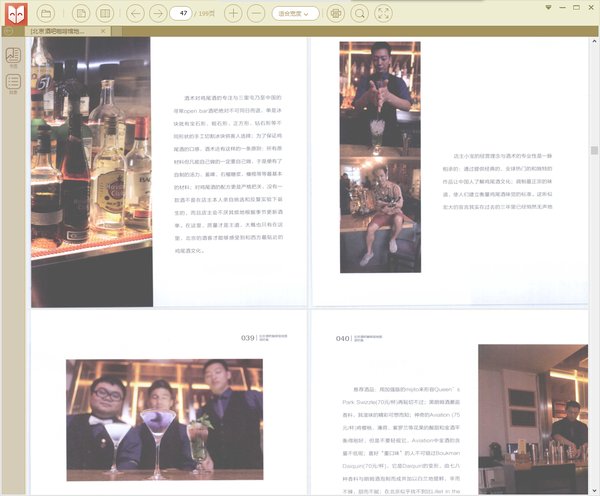Screen dimensions: 600x496
Task: Click the liquor bottles photo
Action: coord(92,172)
